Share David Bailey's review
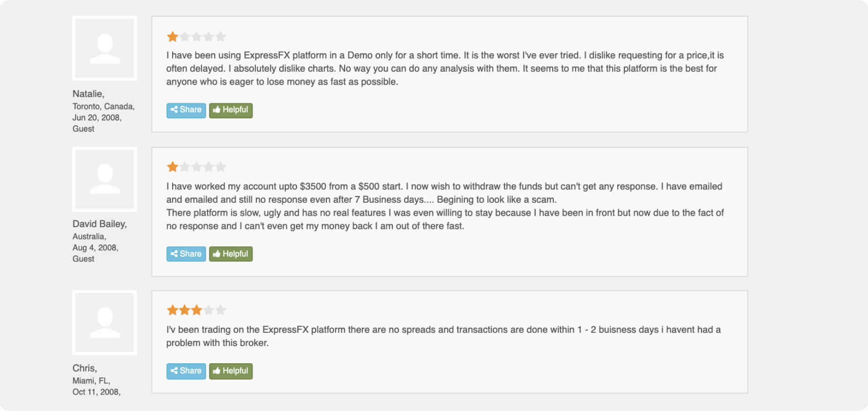 [x=186, y=254]
